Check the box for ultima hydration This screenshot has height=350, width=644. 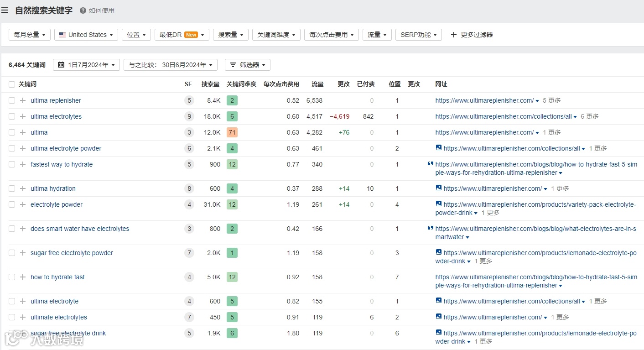coord(12,188)
